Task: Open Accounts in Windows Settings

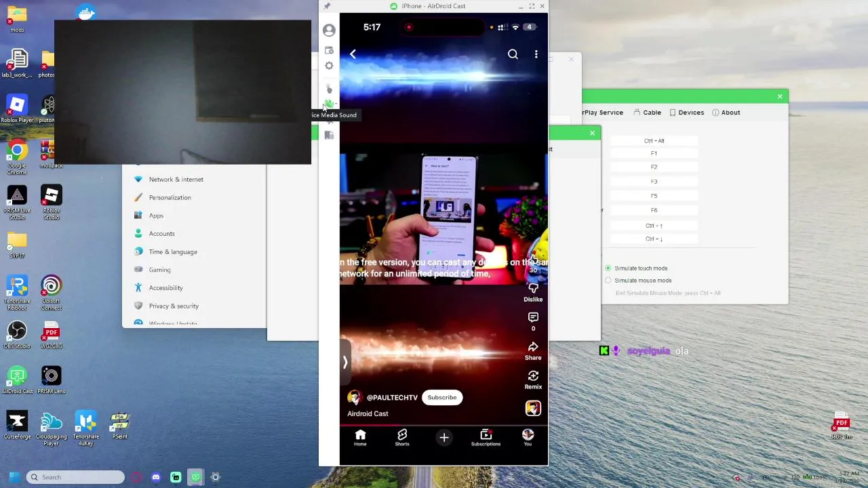Action: [155, 234]
